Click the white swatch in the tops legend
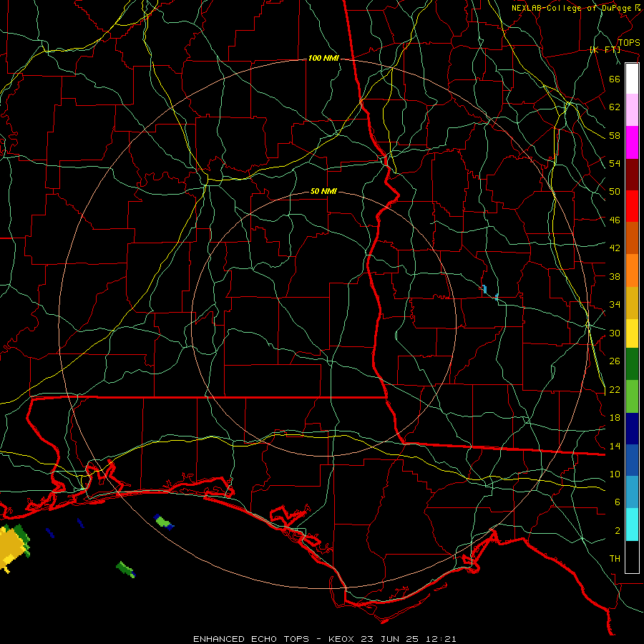Image resolution: width=644 pixels, height=644 pixels. [632, 79]
